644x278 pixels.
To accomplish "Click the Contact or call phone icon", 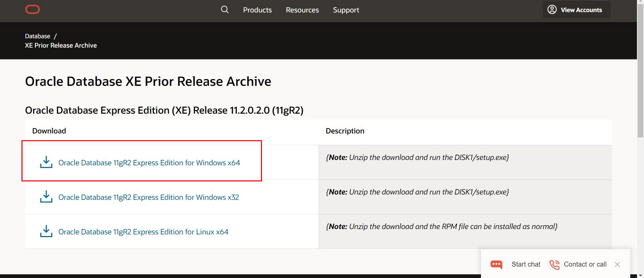I will (x=554, y=265).
